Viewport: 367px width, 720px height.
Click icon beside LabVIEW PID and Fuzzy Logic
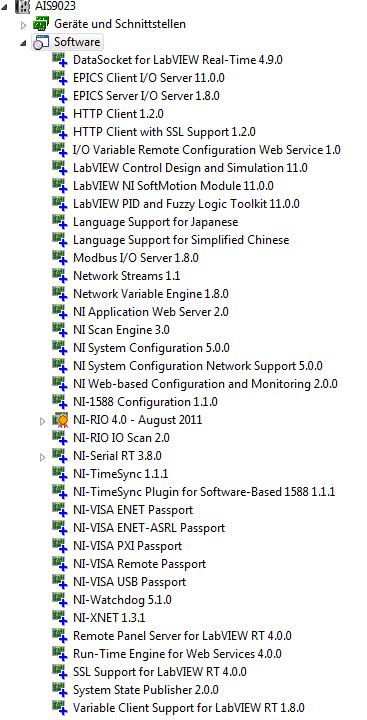[x=60, y=204]
